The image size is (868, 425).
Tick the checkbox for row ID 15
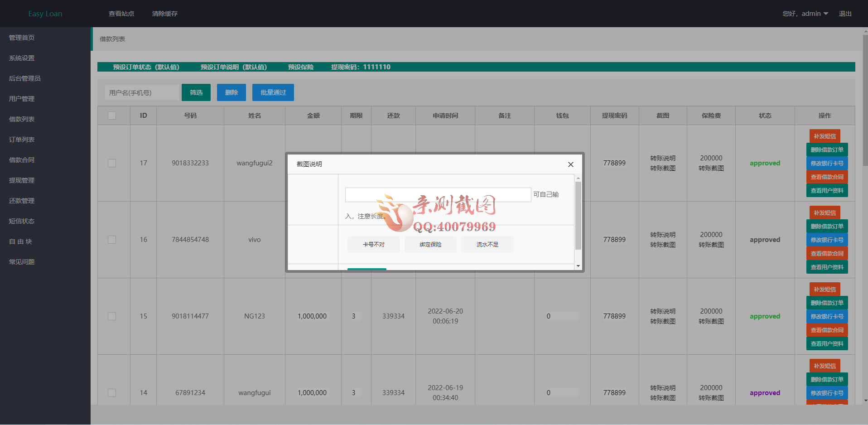click(x=112, y=316)
